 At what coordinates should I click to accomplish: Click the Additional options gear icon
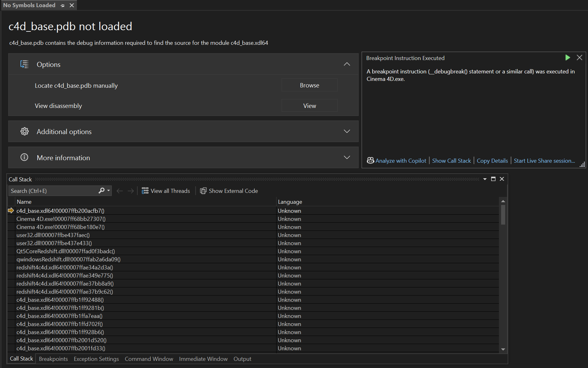[24, 132]
